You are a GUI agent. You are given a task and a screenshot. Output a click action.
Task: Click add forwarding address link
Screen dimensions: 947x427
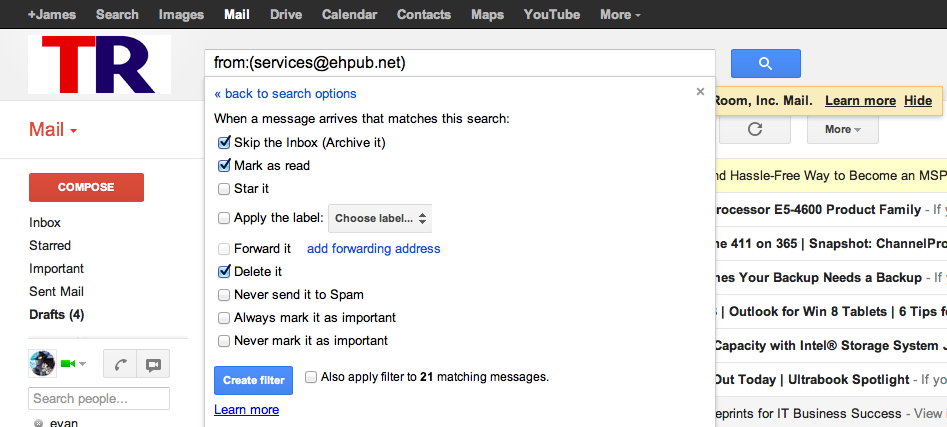(x=374, y=248)
